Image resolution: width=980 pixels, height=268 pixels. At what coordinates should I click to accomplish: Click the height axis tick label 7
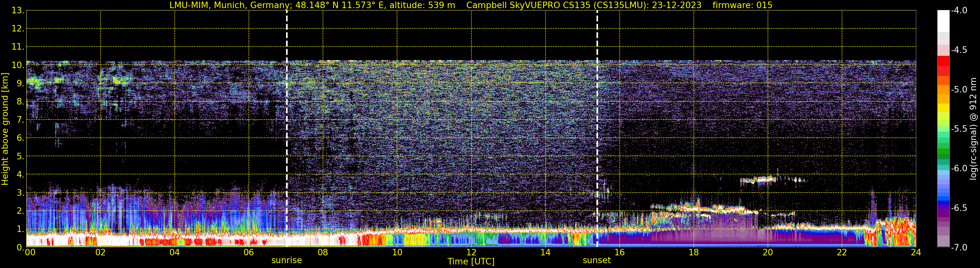(20, 120)
